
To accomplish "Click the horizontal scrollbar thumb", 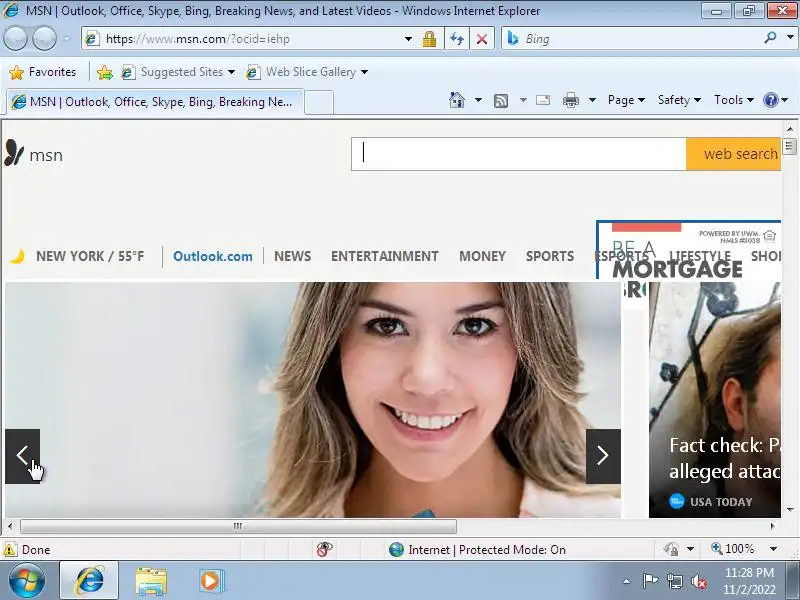I will tap(238, 526).
